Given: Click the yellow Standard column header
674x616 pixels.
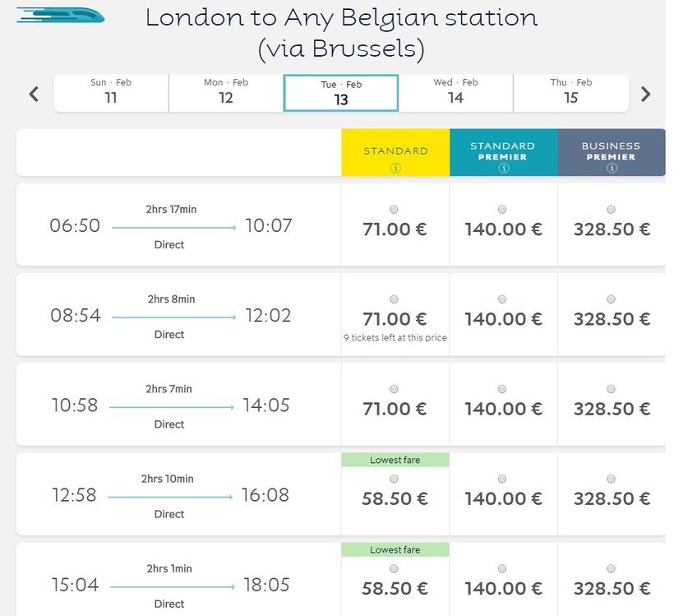Looking at the screenshot, I should click(x=395, y=151).
